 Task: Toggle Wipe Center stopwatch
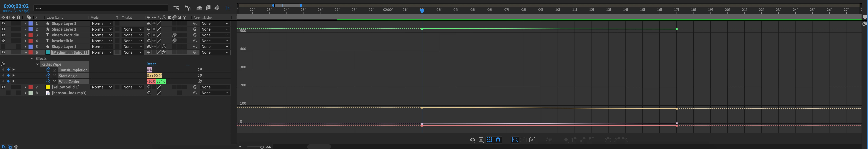[48, 81]
